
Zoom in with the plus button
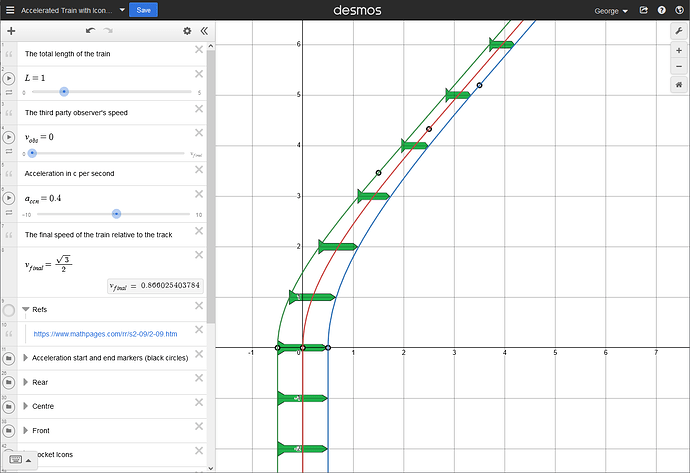click(679, 51)
